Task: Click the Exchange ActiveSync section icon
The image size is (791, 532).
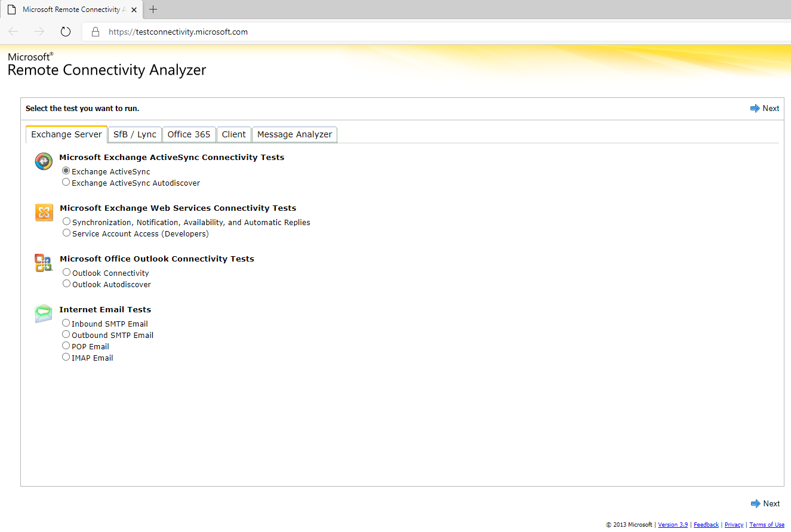Action: coord(44,161)
